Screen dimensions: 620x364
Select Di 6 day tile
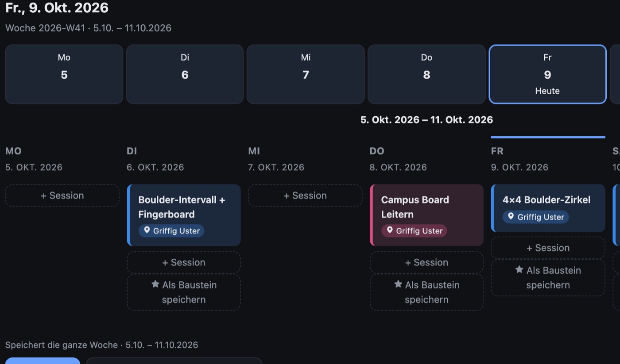(x=185, y=74)
